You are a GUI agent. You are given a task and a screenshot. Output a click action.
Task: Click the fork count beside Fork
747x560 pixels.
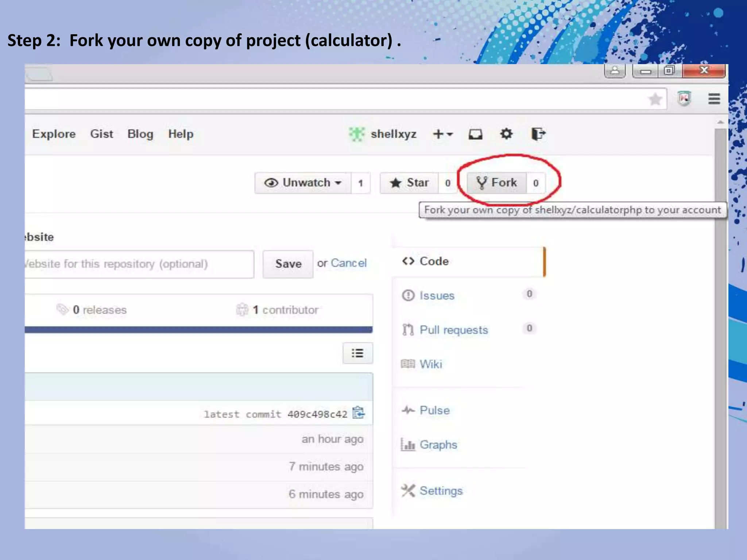pyautogui.click(x=535, y=183)
